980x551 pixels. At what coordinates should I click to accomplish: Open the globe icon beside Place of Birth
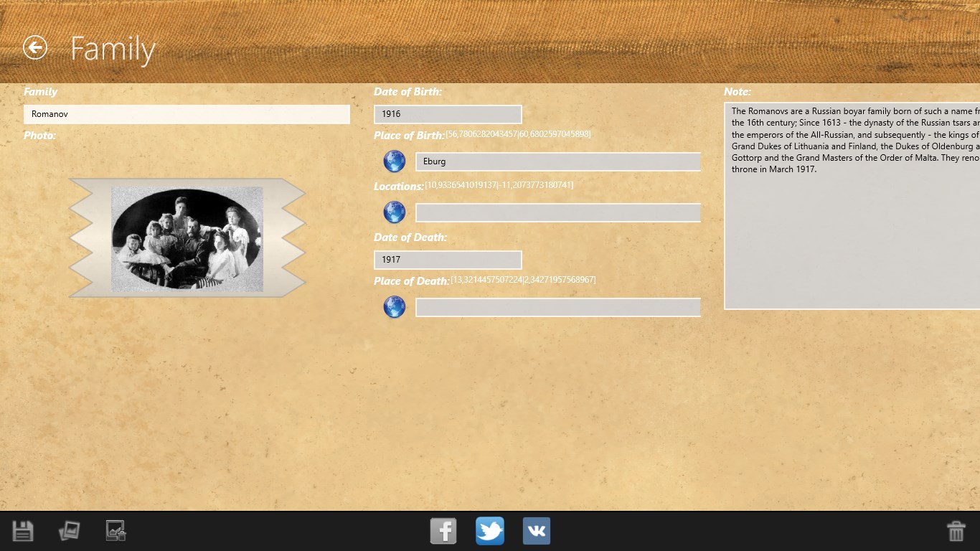pos(394,161)
